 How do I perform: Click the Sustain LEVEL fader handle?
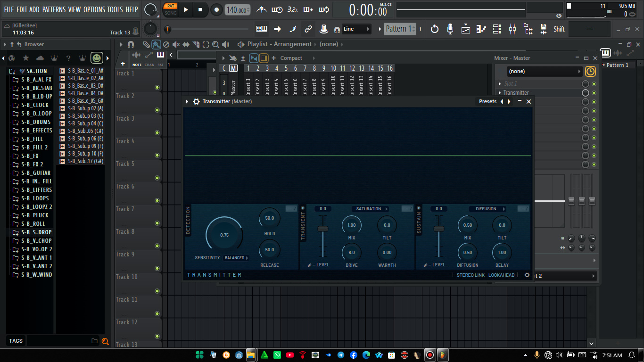point(439,229)
